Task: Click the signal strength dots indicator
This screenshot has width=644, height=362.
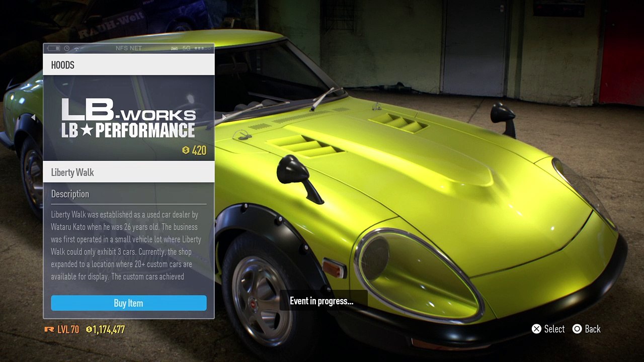Action: click(x=202, y=48)
